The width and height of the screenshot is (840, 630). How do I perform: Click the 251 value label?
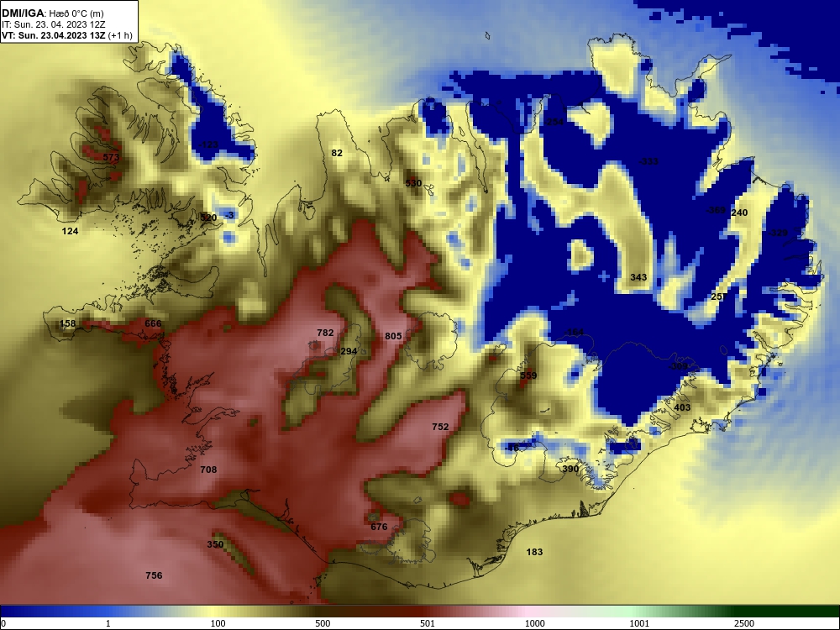pos(720,297)
